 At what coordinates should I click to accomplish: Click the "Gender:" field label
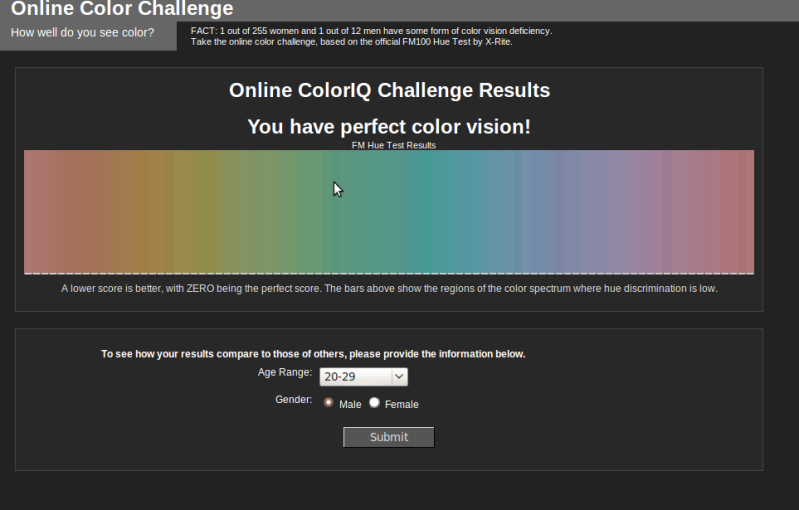click(293, 399)
